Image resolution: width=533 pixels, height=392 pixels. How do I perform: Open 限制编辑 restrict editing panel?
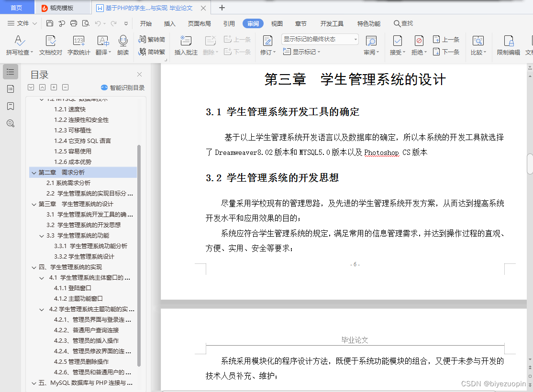coord(507,45)
